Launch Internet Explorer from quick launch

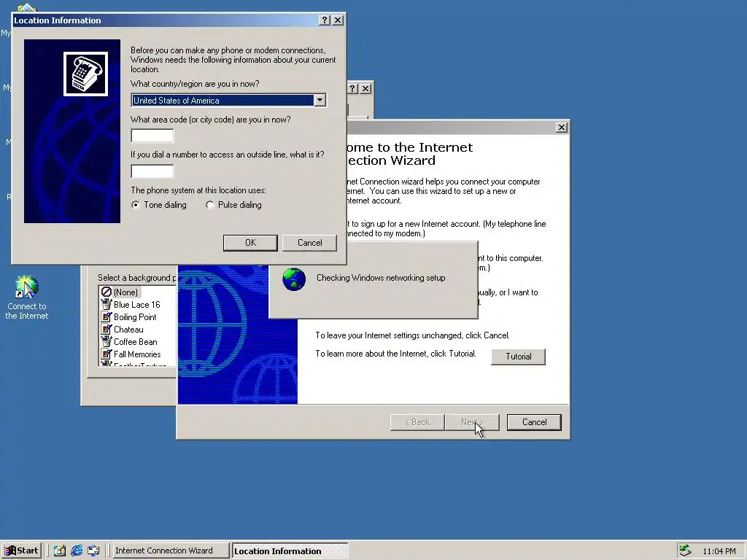(76, 551)
